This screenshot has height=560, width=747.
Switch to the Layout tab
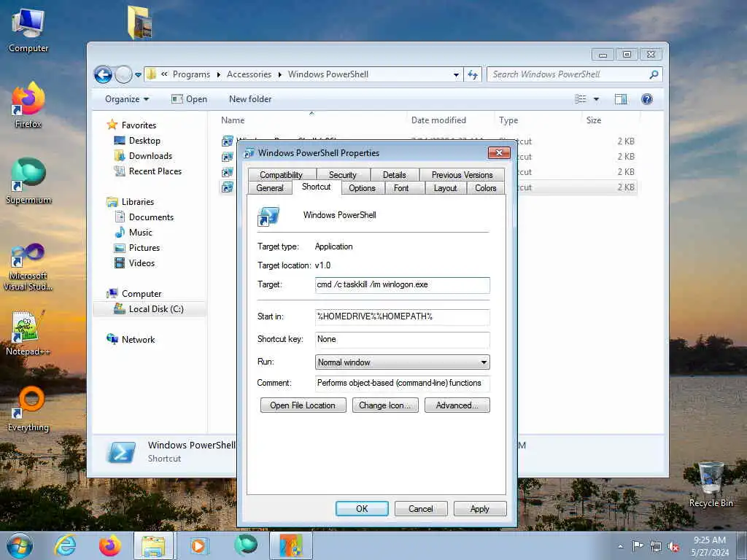pyautogui.click(x=446, y=188)
